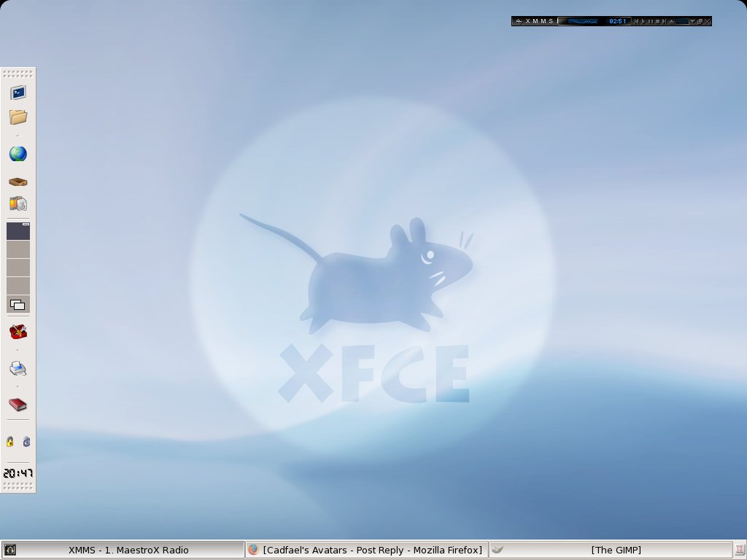Launch the multimedia player film icon
Viewport: 747px width, 560px height.
coord(18,204)
